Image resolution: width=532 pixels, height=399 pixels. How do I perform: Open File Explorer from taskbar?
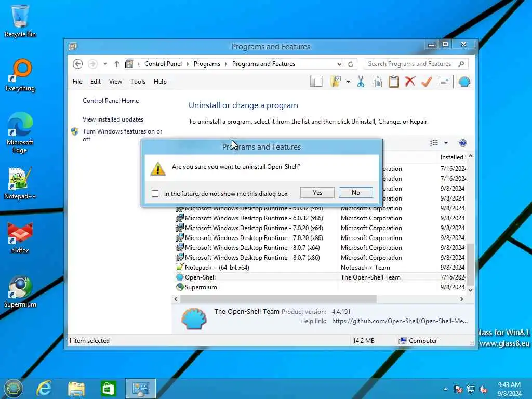coord(76,389)
